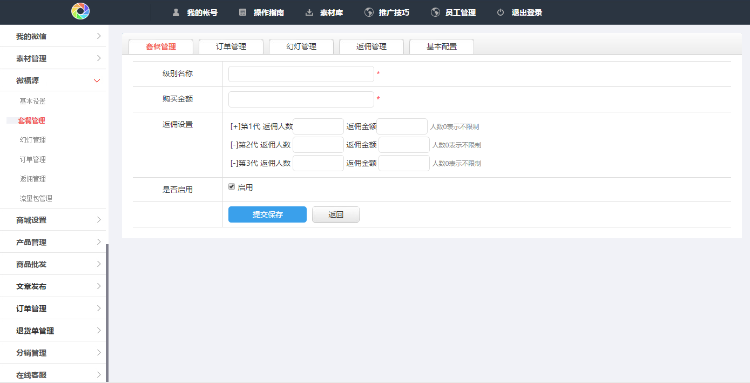
Task: Click the 退货单管理 sidebar label
Action: (x=35, y=330)
